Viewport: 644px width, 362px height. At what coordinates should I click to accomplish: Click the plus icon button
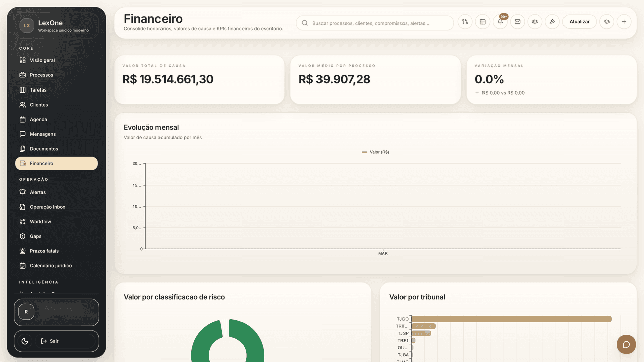[624, 22]
